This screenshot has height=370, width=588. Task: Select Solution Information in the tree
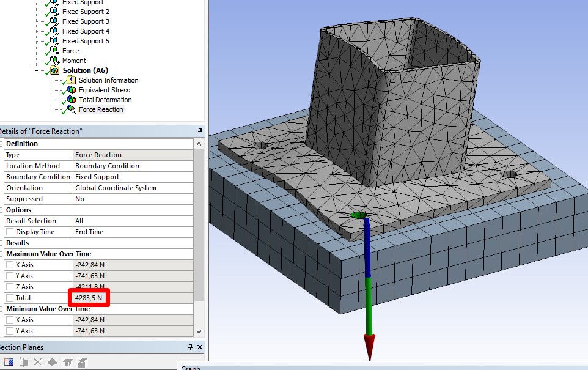pyautogui.click(x=108, y=80)
